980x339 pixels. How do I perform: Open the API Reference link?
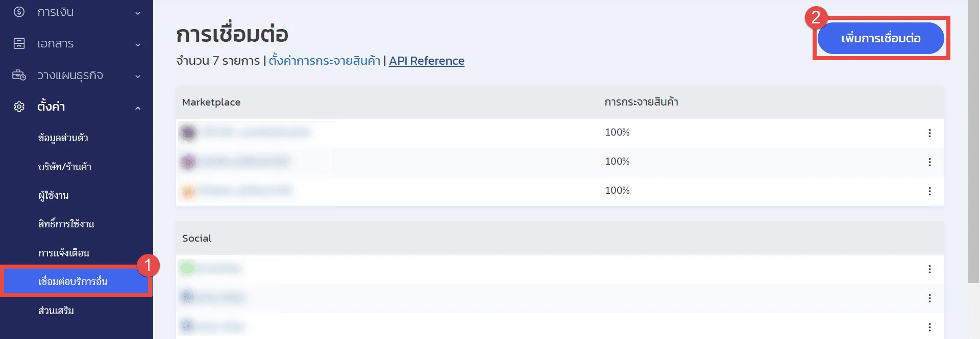(x=427, y=61)
